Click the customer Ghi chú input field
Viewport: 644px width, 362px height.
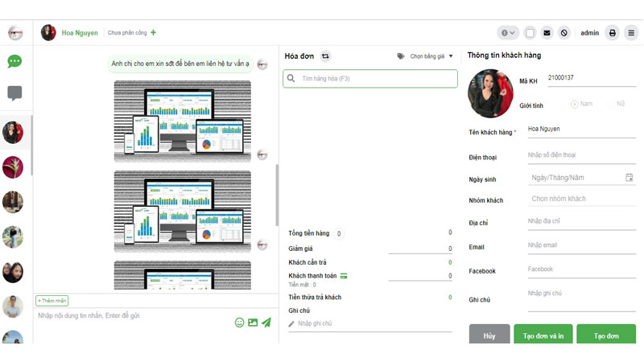[581, 299]
